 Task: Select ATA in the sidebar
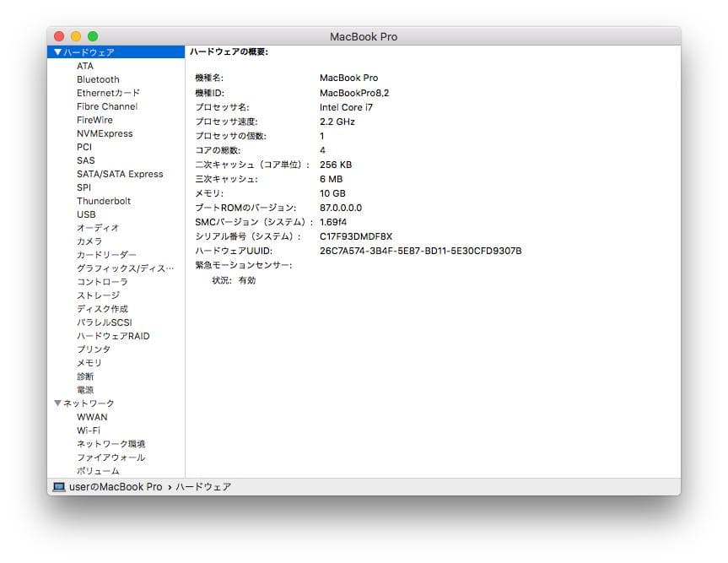tap(85, 66)
